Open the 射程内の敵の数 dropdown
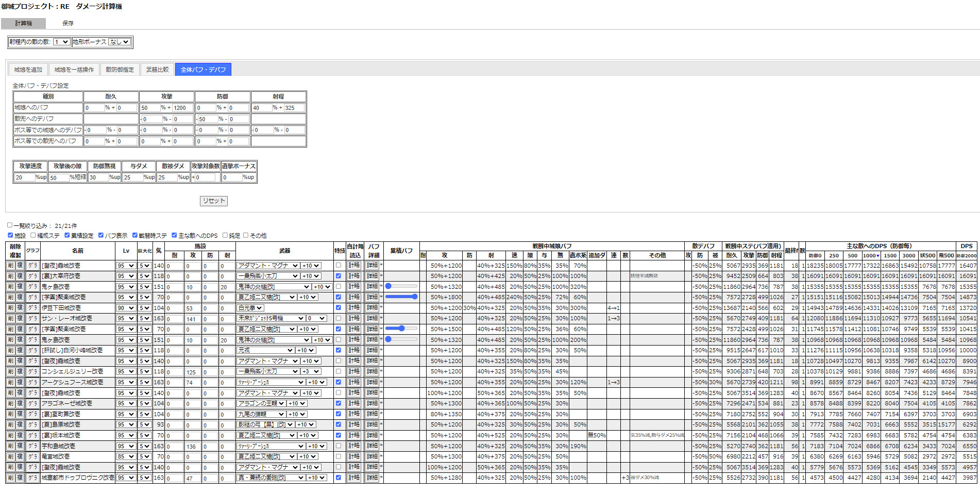 [61, 42]
